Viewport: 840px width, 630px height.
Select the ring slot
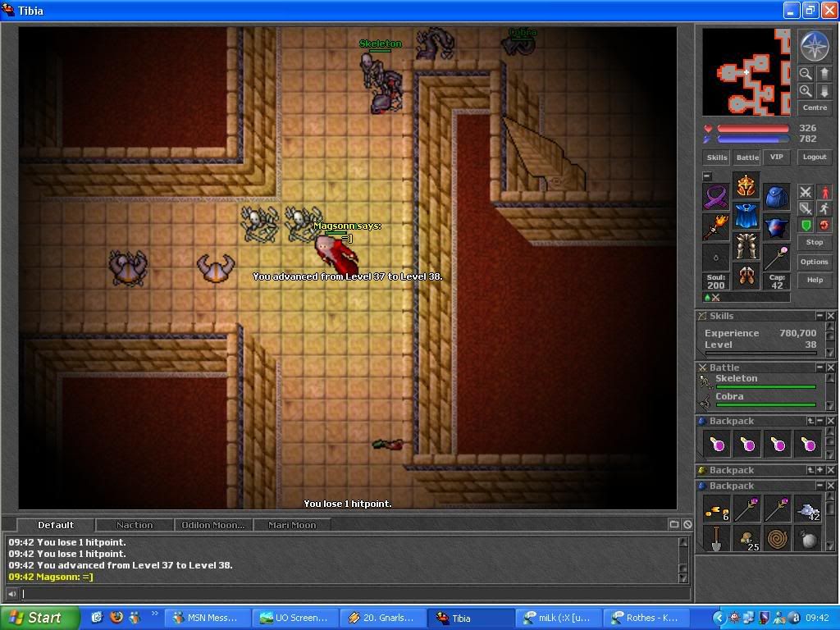(716, 257)
